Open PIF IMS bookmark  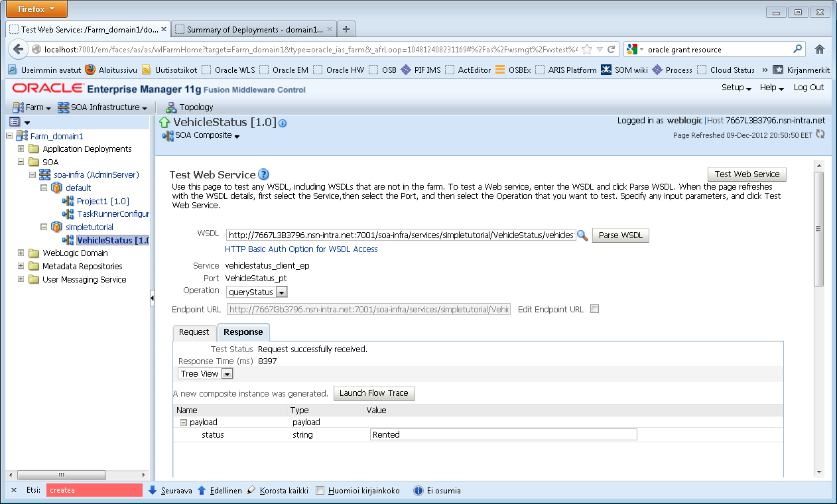[420, 70]
